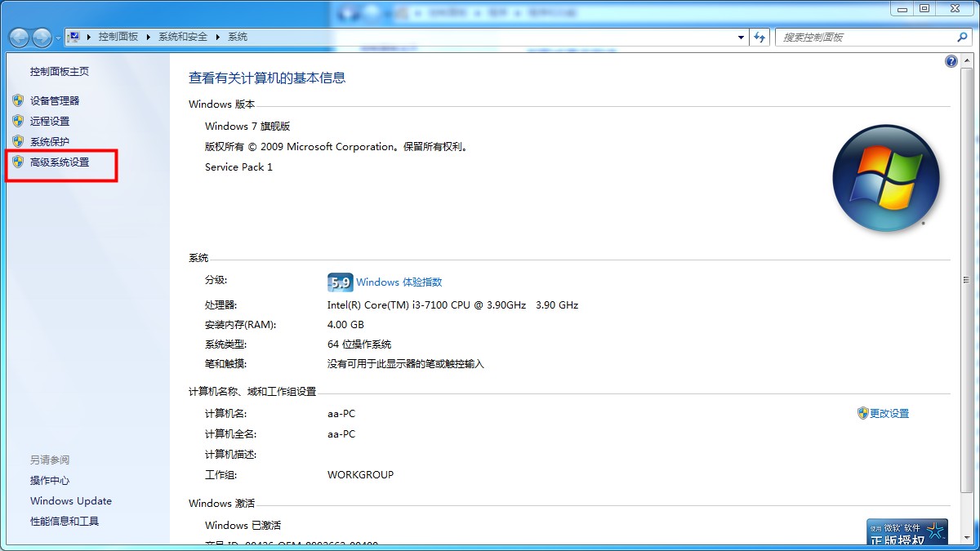980x551 pixels.
Task: Open 远程设置 from the sidebar
Action: pos(50,121)
